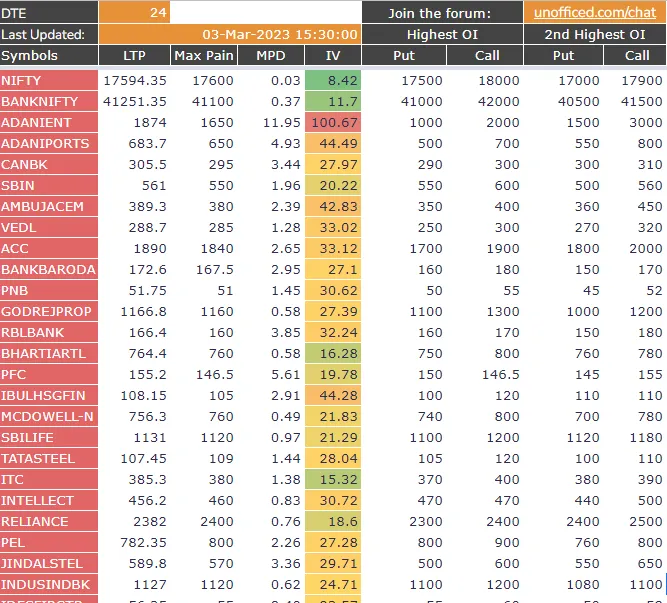
Task: Click the NIFTY symbol cell
Action: point(49,80)
